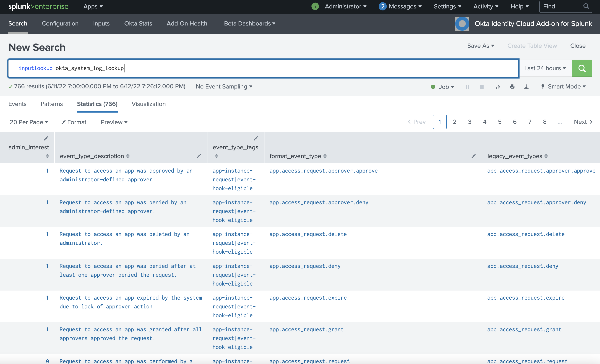Click Create Table View
Image resolution: width=600 pixels, height=364 pixels.
tap(532, 46)
